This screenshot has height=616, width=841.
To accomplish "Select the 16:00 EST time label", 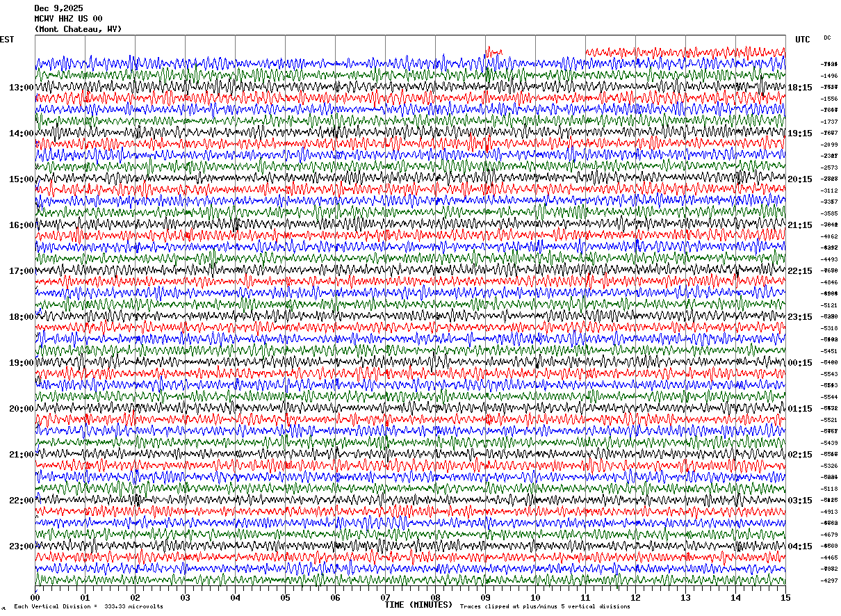I will pyautogui.click(x=22, y=225).
